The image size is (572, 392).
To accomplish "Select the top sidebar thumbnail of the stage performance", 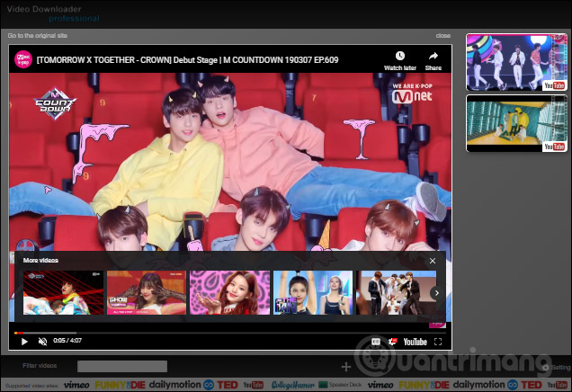I will pyautogui.click(x=516, y=62).
